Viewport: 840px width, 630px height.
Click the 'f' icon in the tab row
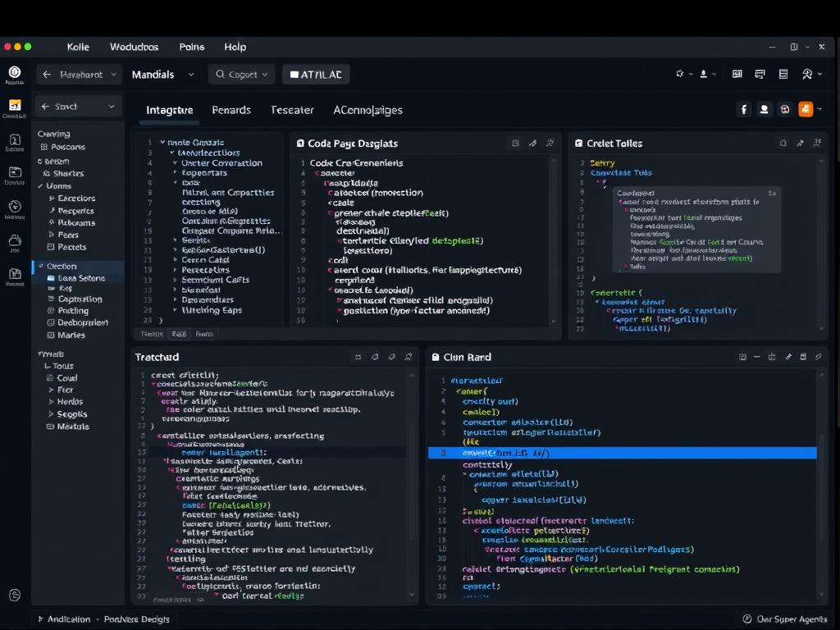743,110
